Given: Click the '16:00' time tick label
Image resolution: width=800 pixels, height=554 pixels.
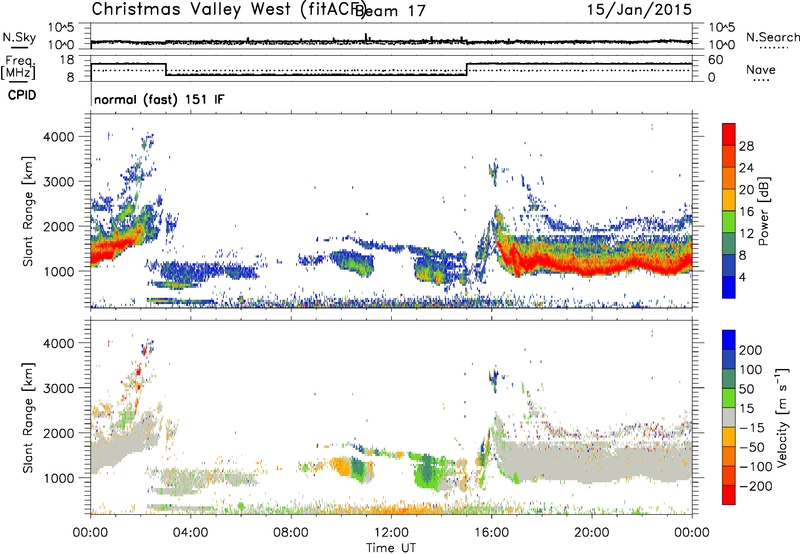Looking at the screenshot, I should coord(491,533).
